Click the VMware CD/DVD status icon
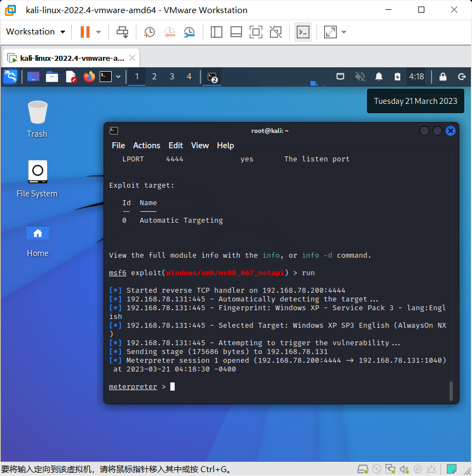 pos(377,469)
